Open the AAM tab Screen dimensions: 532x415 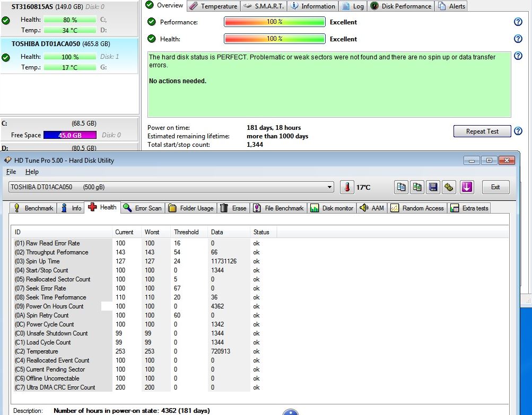coord(372,208)
